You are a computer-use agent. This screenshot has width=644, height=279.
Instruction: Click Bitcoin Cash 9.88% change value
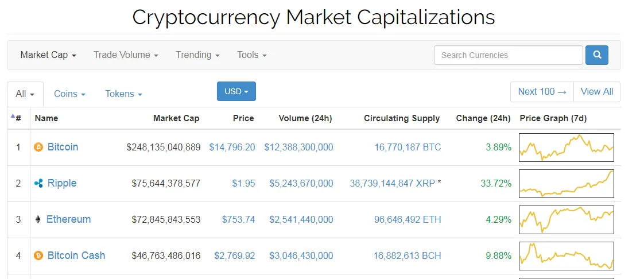[499, 255]
